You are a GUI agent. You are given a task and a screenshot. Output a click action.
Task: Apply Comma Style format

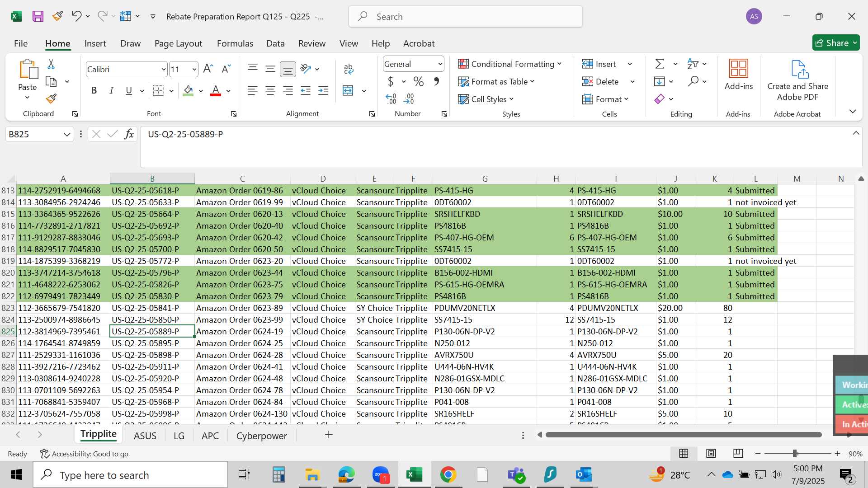point(436,82)
